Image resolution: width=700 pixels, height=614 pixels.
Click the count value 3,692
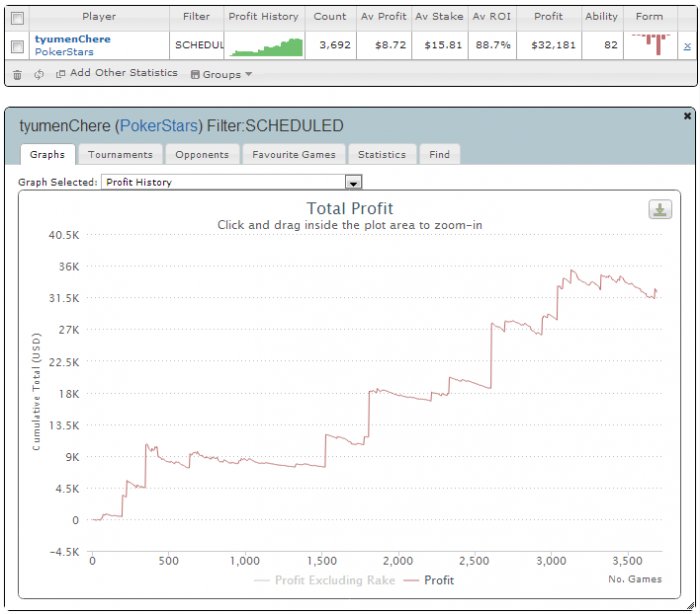tap(335, 45)
